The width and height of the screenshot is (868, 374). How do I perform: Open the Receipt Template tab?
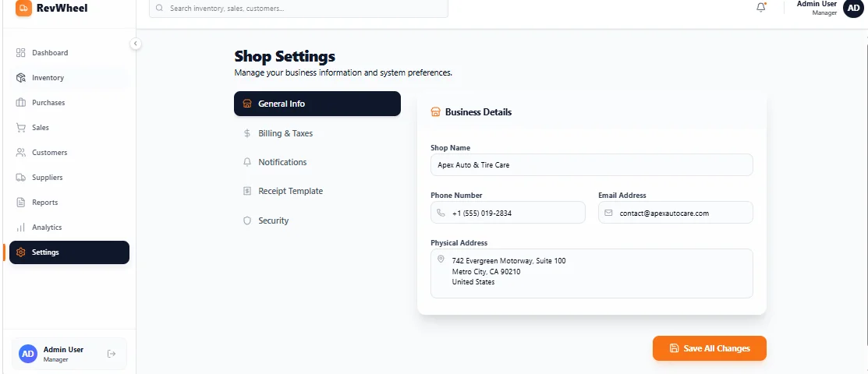317,191
